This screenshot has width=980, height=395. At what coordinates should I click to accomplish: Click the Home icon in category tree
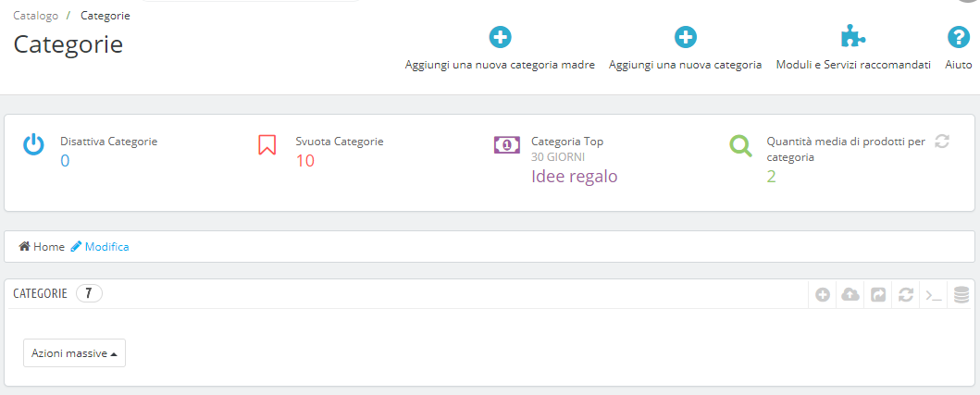[x=25, y=247]
